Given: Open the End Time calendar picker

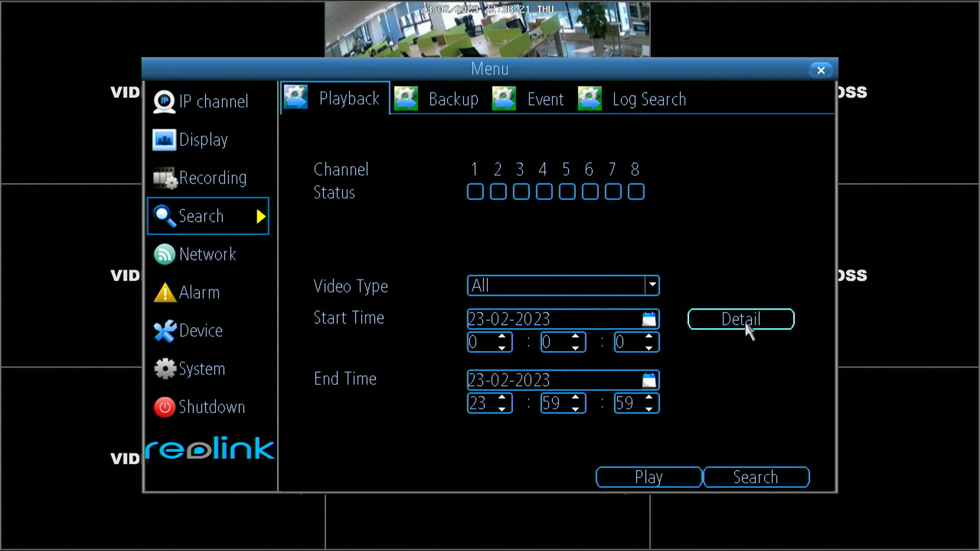Looking at the screenshot, I should click(648, 379).
